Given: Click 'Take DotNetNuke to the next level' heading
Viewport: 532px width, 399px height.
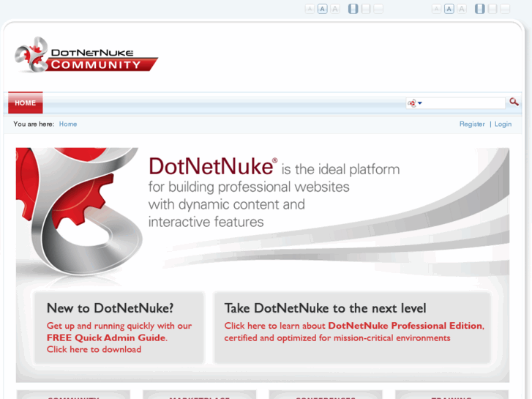Looking at the screenshot, I should coord(325,308).
